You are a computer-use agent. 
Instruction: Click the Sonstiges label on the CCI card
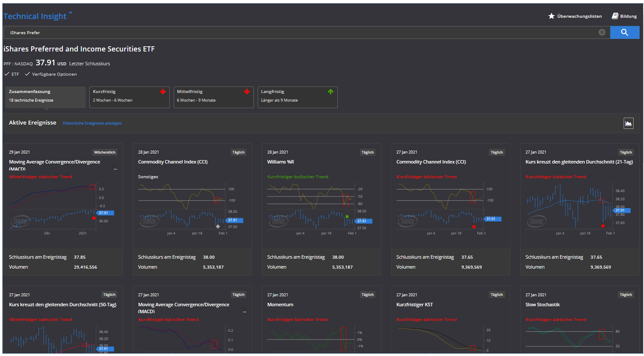point(148,177)
